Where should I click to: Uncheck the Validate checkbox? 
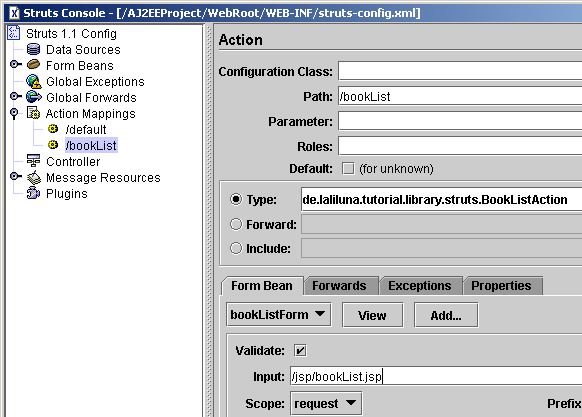click(300, 350)
